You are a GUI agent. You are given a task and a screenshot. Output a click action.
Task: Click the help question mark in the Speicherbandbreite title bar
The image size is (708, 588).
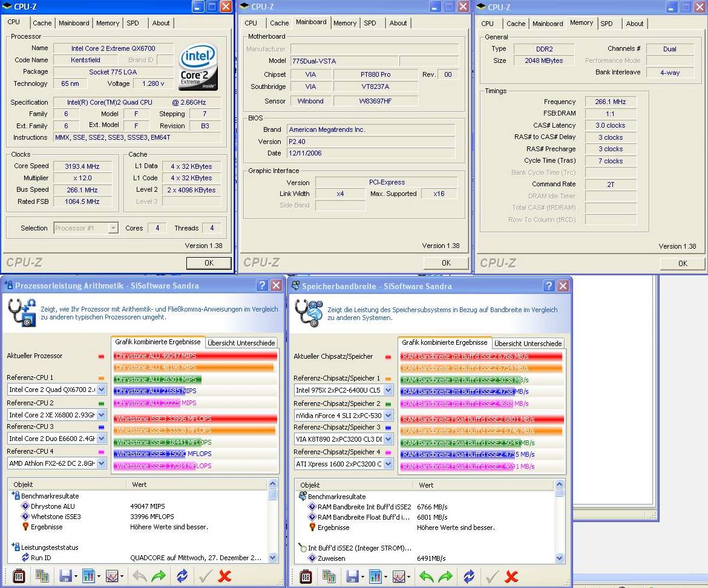(x=549, y=286)
